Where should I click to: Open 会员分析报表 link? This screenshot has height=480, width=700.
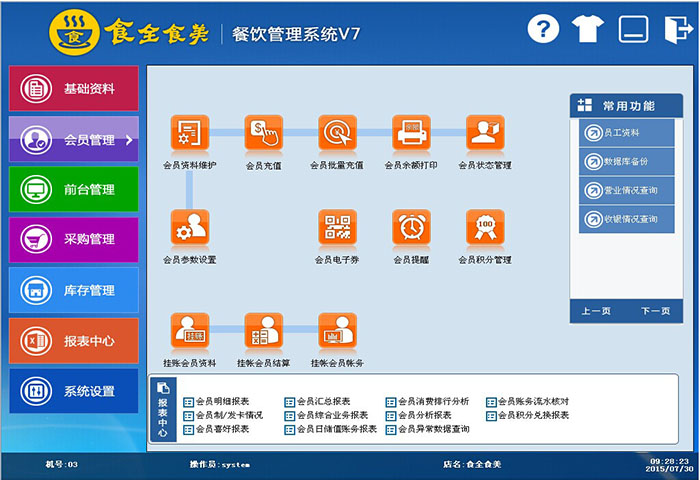point(418,415)
